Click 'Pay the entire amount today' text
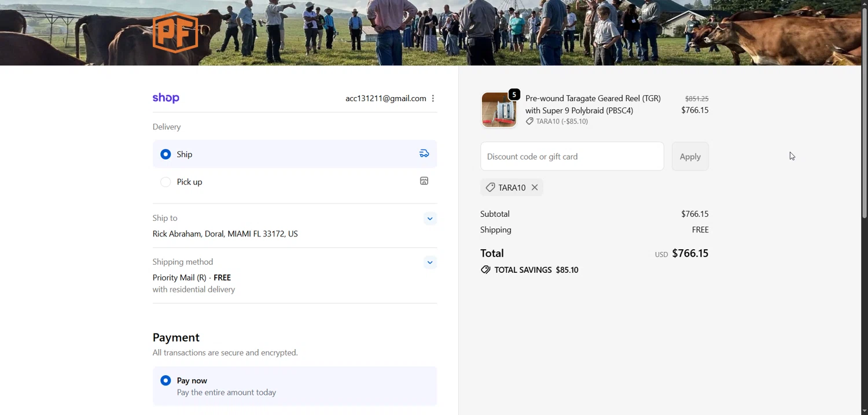Viewport: 868px width, 415px height. 226,392
